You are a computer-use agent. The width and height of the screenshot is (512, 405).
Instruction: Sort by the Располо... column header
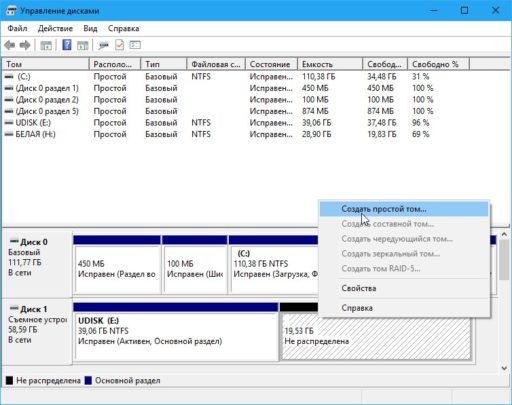tap(115, 64)
